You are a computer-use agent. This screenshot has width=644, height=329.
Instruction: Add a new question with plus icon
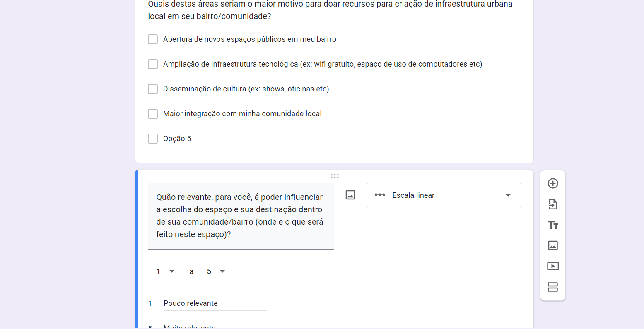pyautogui.click(x=553, y=183)
